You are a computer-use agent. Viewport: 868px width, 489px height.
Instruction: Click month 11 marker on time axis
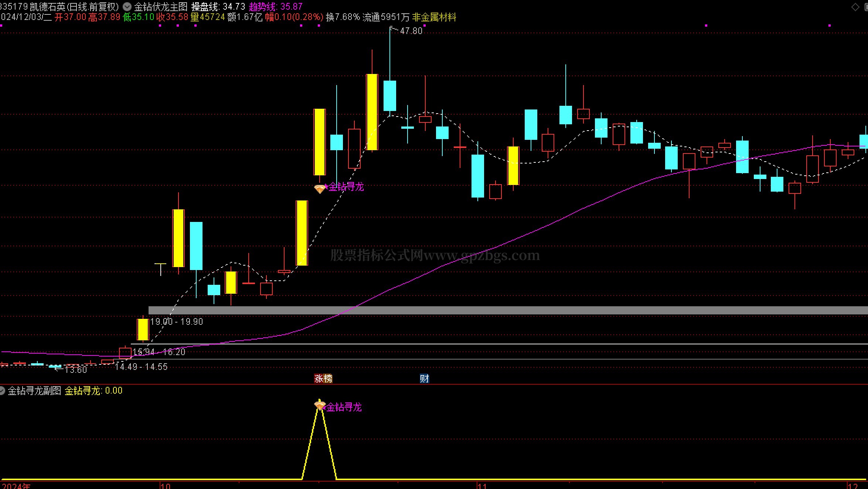click(482, 486)
